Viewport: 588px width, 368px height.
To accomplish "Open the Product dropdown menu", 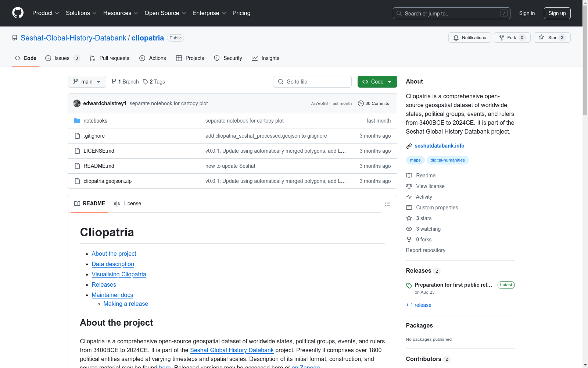I will (x=46, y=13).
